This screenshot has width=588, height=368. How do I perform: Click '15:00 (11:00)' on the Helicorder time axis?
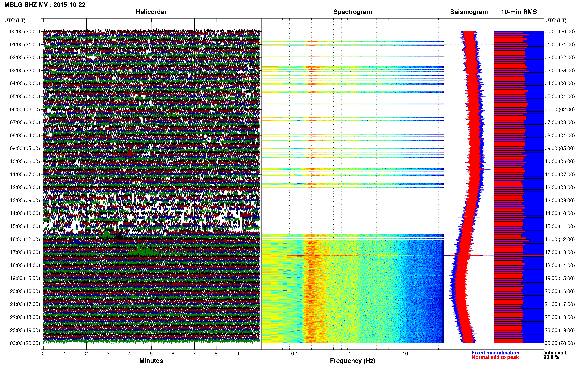point(25,226)
